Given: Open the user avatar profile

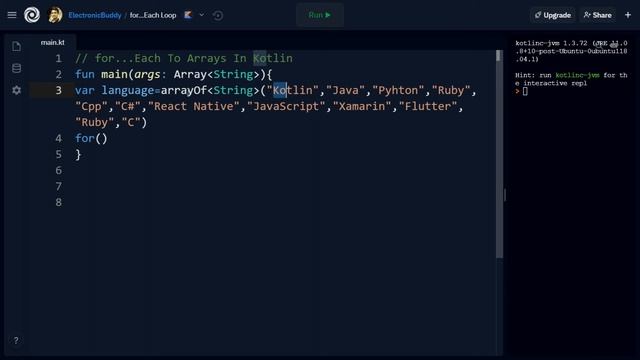Looking at the screenshot, I should tap(55, 15).
